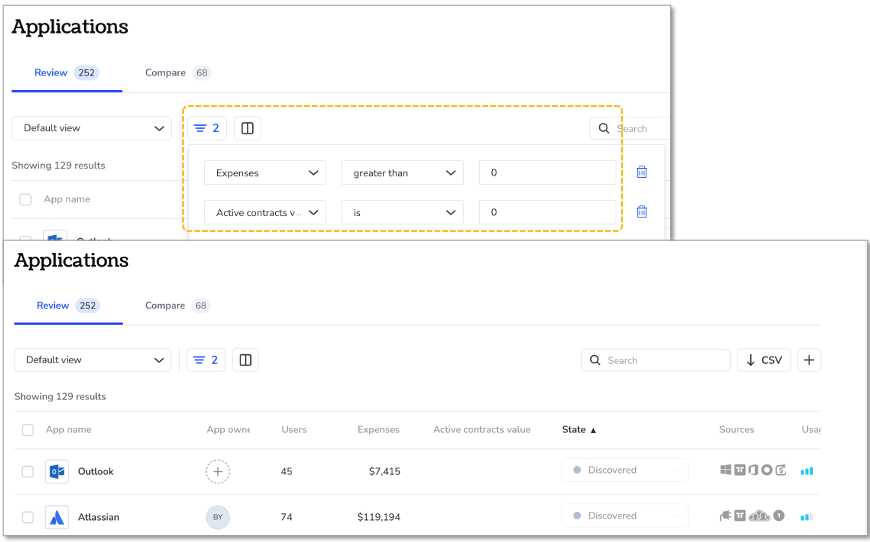The height and width of the screenshot is (542, 870).
Task: Delete the Expenses filter with trash icon
Action: click(641, 172)
